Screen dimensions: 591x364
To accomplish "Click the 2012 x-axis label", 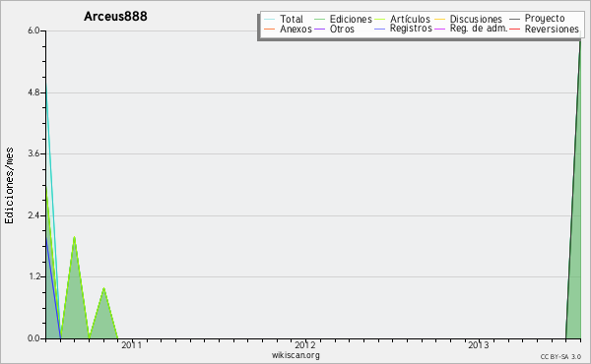I will point(305,345).
